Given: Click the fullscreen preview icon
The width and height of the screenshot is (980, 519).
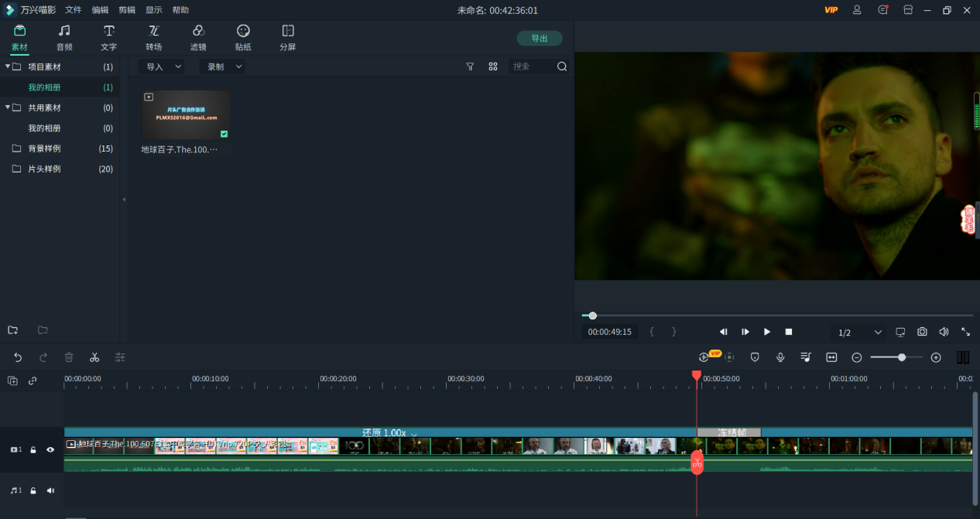Looking at the screenshot, I should (965, 332).
